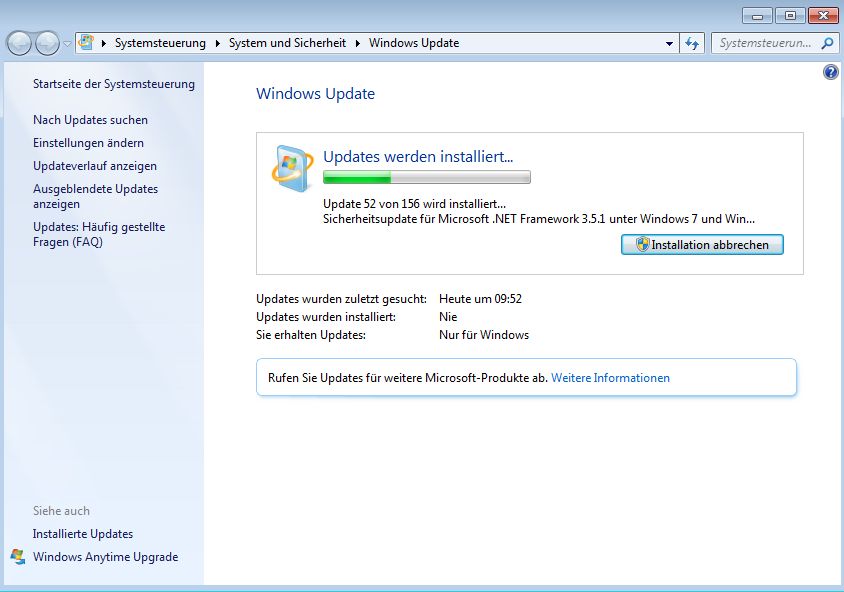Screen dimensions: 844x592
Task: Cancel with Installation abbrechen button
Action: point(702,244)
